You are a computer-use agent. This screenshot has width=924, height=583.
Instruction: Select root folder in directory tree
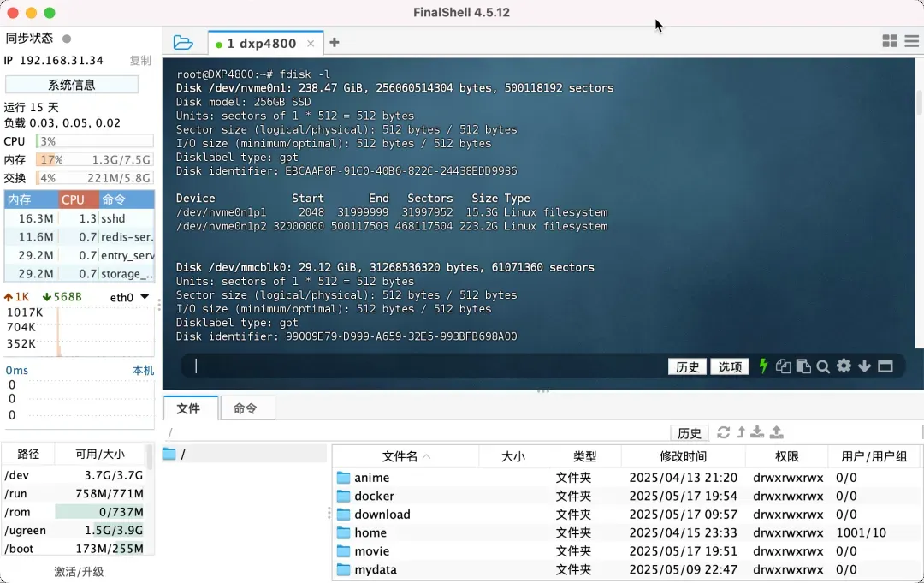coord(245,454)
